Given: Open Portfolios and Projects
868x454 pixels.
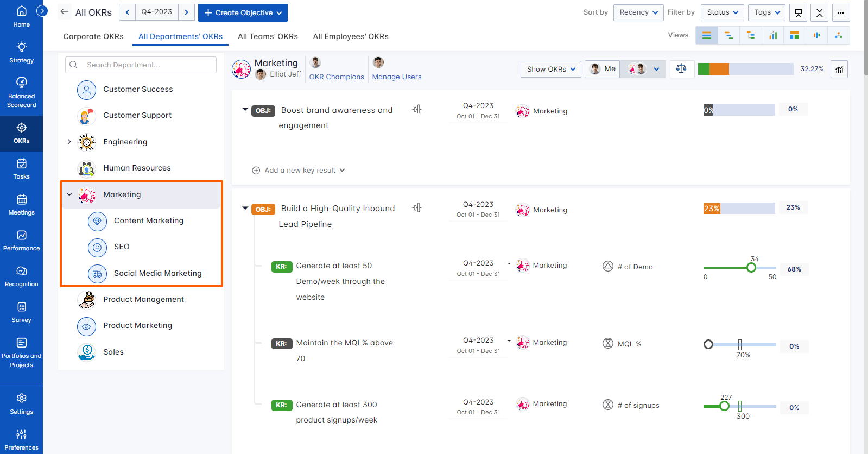Looking at the screenshot, I should (x=21, y=352).
